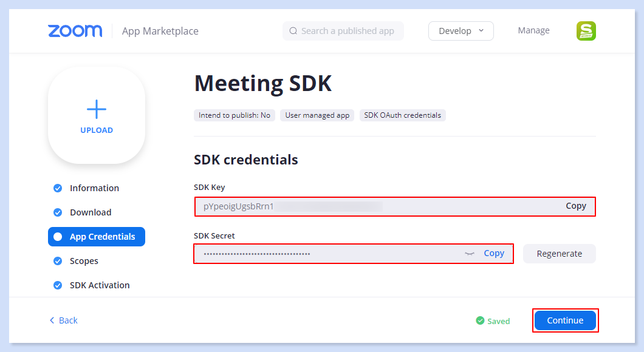
Task: Copy the SDK Secret
Action: coord(494,254)
